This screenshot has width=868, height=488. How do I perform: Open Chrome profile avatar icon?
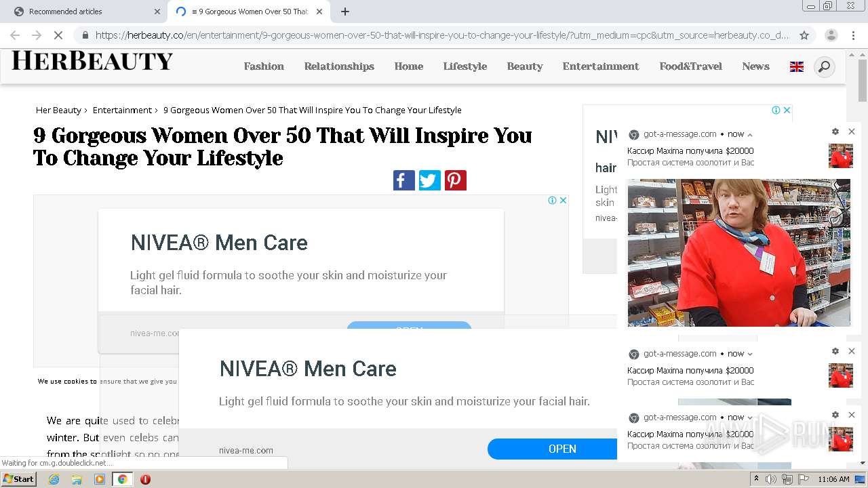(831, 35)
